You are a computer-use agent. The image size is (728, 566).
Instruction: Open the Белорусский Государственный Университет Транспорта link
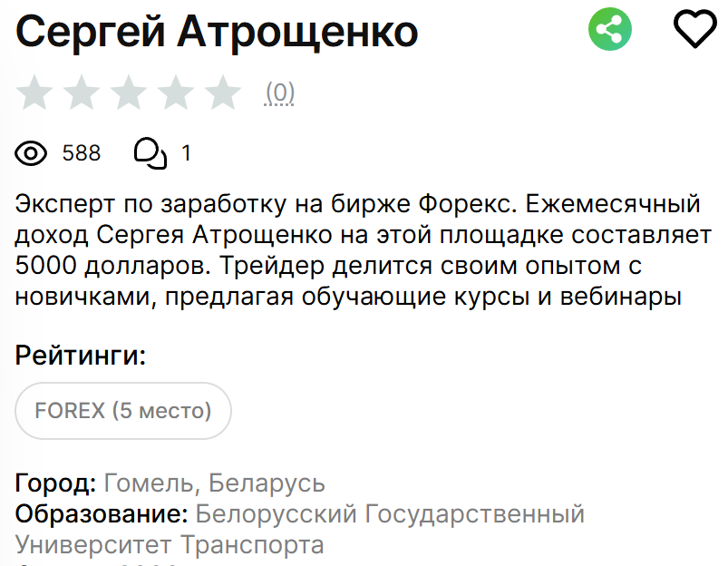click(x=390, y=513)
